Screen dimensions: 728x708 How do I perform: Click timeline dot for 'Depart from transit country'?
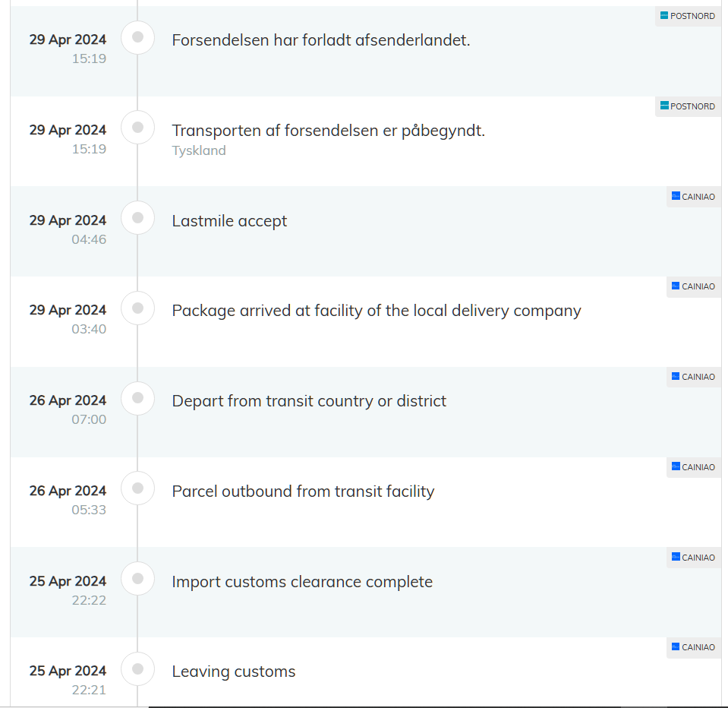tap(138, 398)
